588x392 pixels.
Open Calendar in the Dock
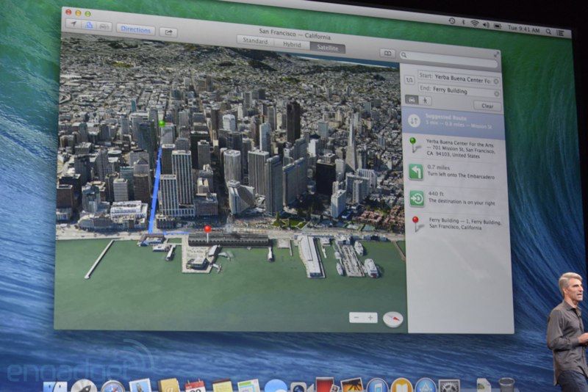click(195, 386)
